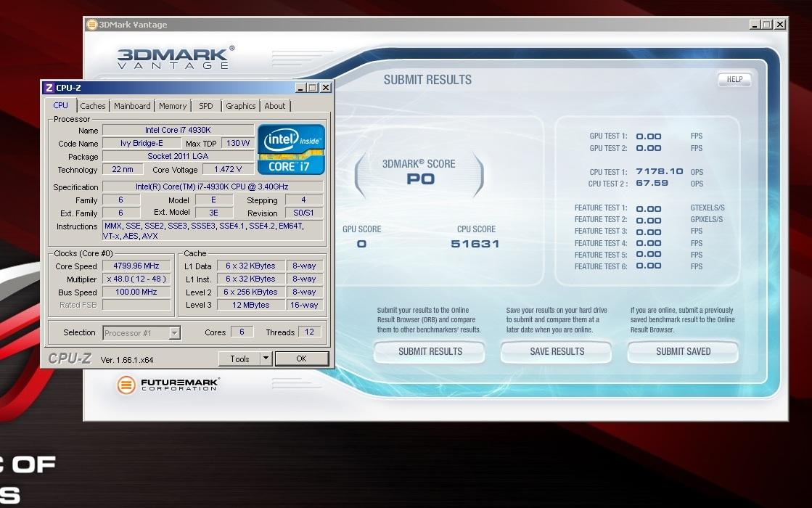Click the Max TDP value 130 W

[x=238, y=143]
